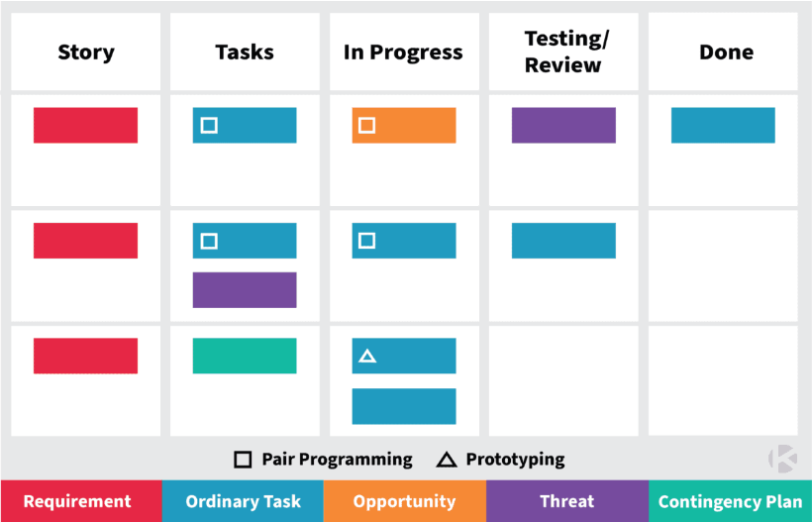The width and height of the screenshot is (812, 522).
Task: Click the pair programming square on the orange card
Action: 366,126
